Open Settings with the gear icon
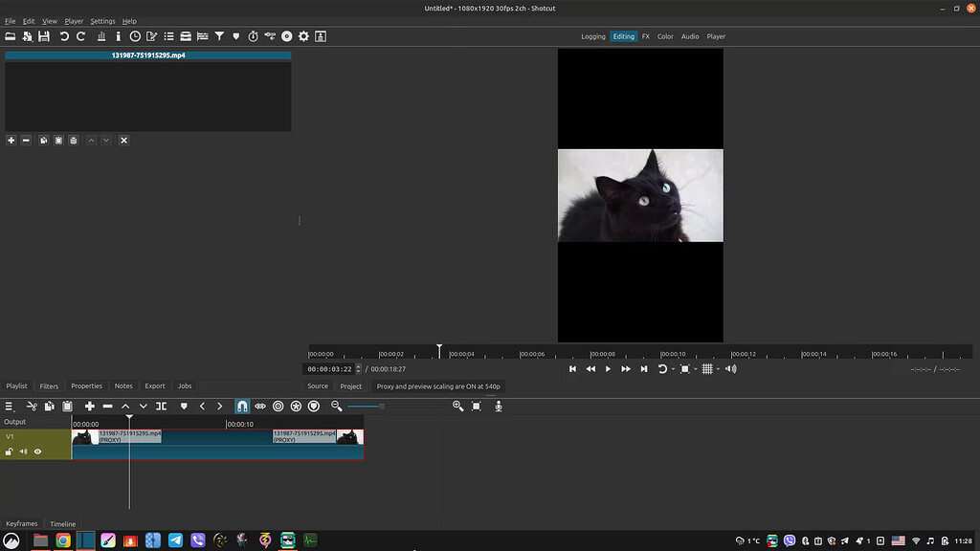The height and width of the screenshot is (551, 980). (x=303, y=36)
